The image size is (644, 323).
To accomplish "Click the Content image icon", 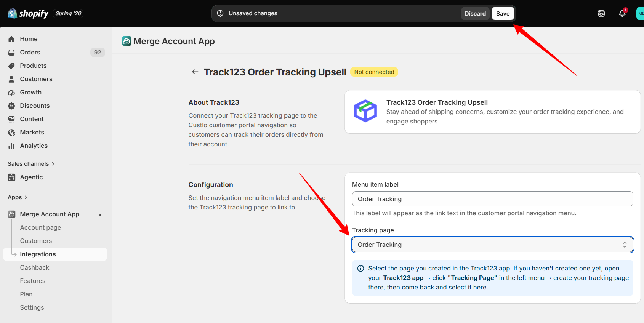I will (x=11, y=119).
